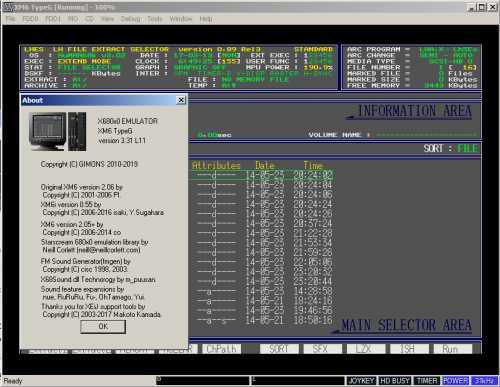Click OK in the About dialog
Viewport: 500px width, 387px height.
103,327
